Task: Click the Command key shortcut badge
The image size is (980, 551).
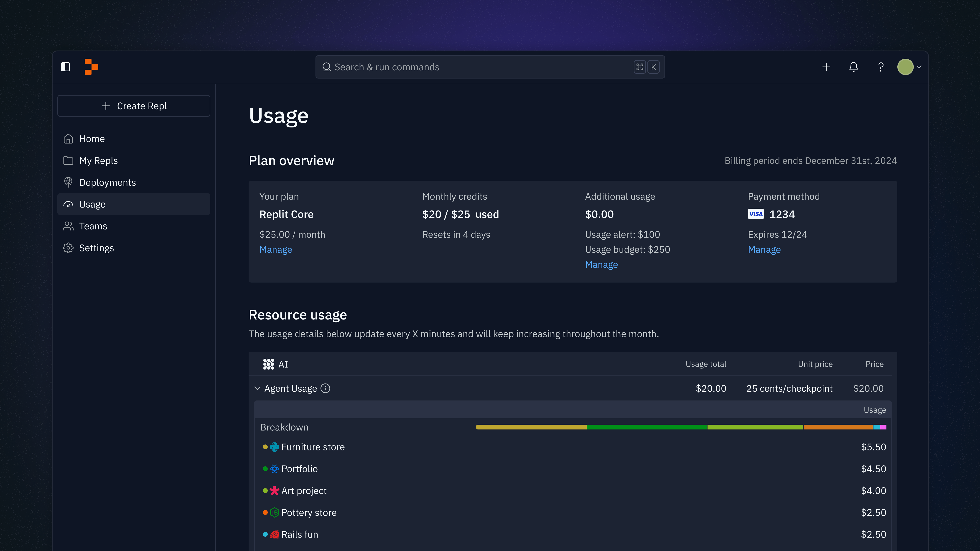Action: (x=639, y=67)
